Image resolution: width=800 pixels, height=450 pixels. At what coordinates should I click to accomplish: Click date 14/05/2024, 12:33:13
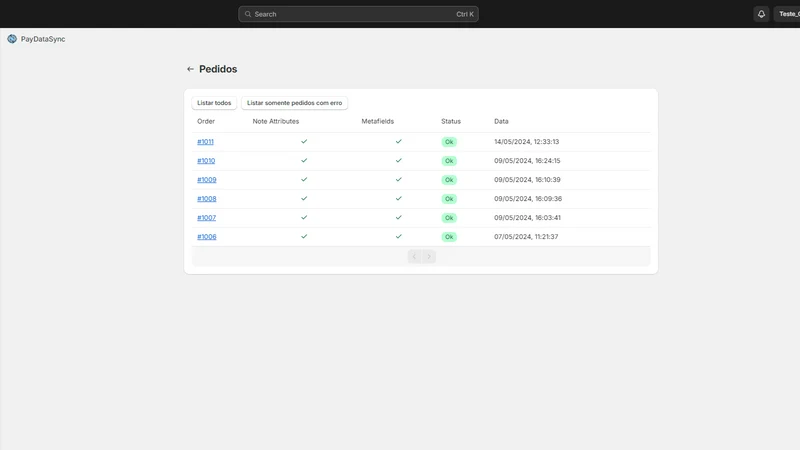tap(527, 142)
